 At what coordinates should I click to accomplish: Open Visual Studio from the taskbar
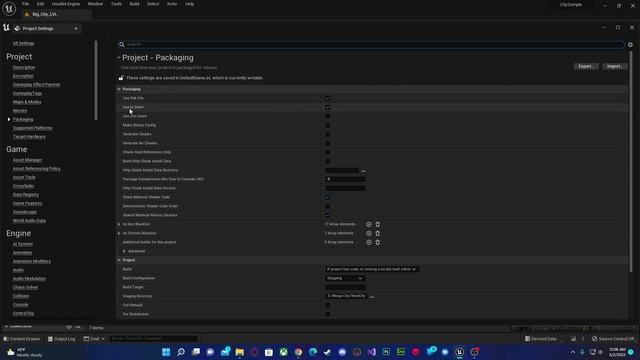(371, 352)
